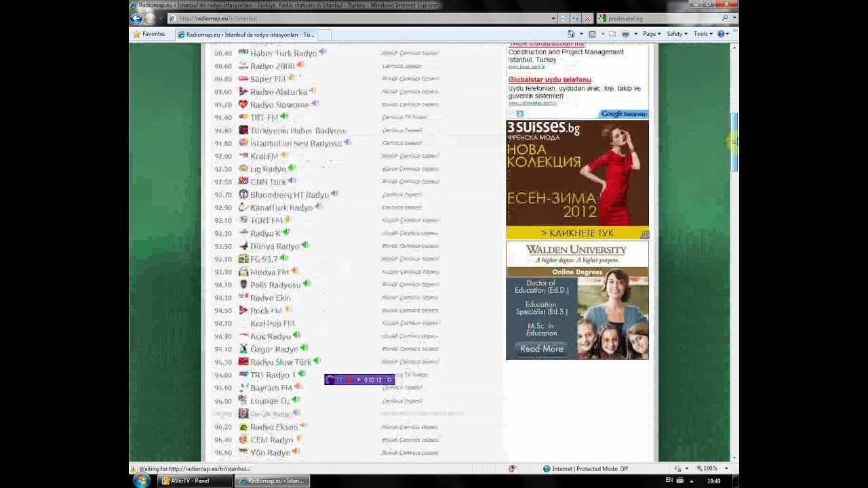Click the browser Forward arrow button

pos(150,18)
